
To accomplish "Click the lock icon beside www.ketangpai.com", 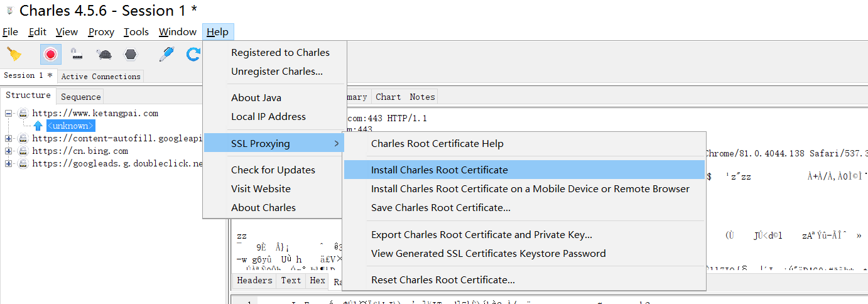I will (23, 114).
